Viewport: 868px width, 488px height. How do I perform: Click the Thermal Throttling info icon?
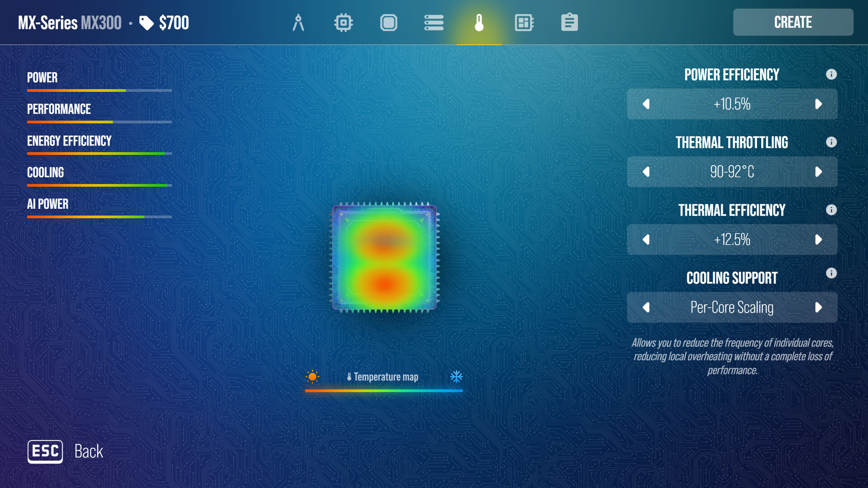[832, 142]
